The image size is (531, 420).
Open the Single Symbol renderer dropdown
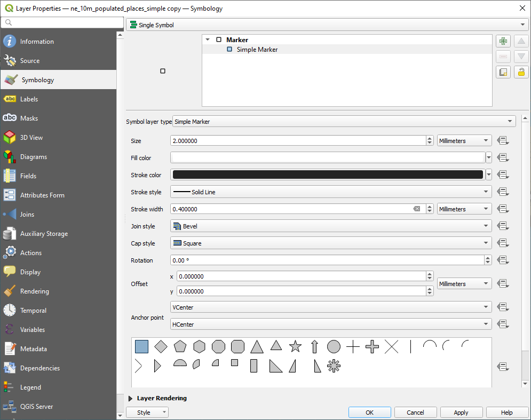click(522, 25)
